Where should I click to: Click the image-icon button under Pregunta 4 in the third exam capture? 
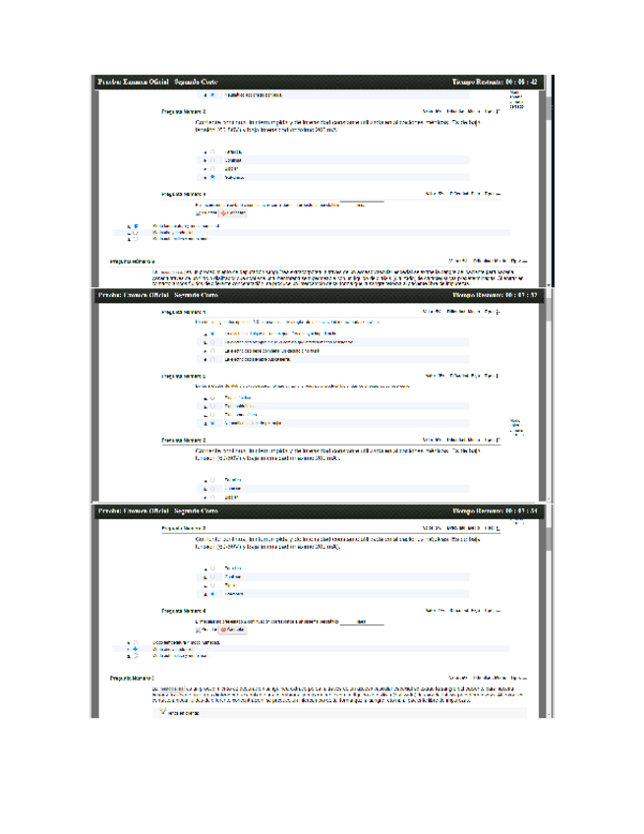point(206,629)
